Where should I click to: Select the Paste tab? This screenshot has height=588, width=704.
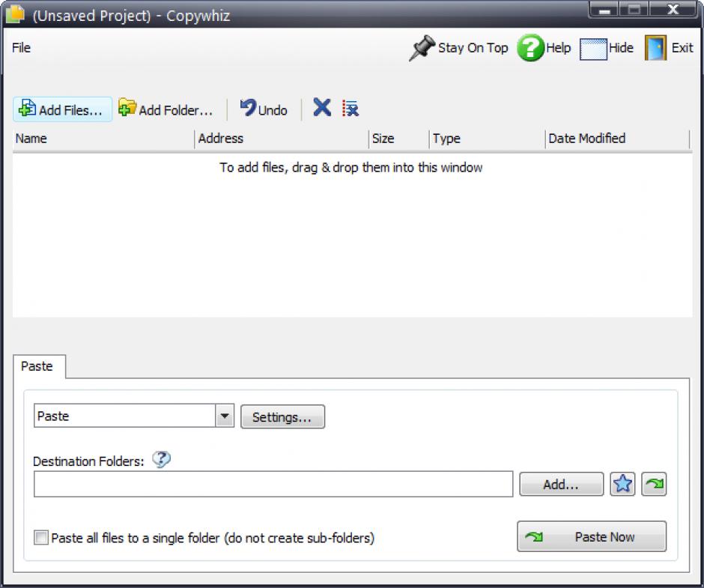tap(39, 366)
